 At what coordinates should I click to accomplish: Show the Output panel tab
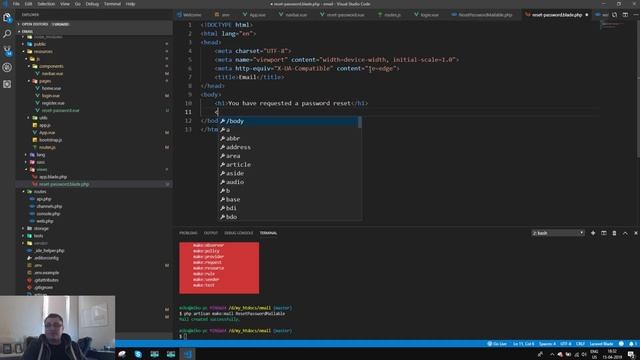(x=211, y=233)
